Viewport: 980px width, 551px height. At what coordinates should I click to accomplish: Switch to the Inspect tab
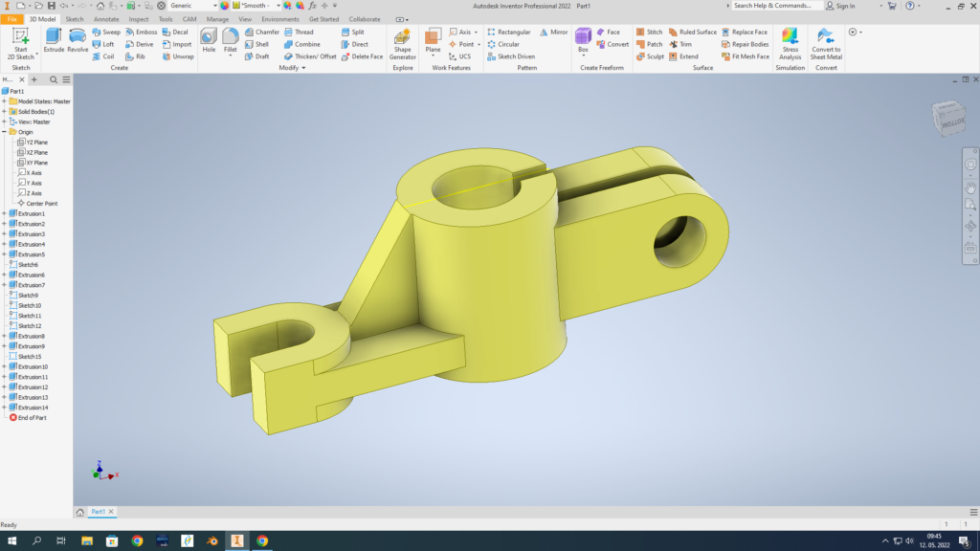pos(138,19)
